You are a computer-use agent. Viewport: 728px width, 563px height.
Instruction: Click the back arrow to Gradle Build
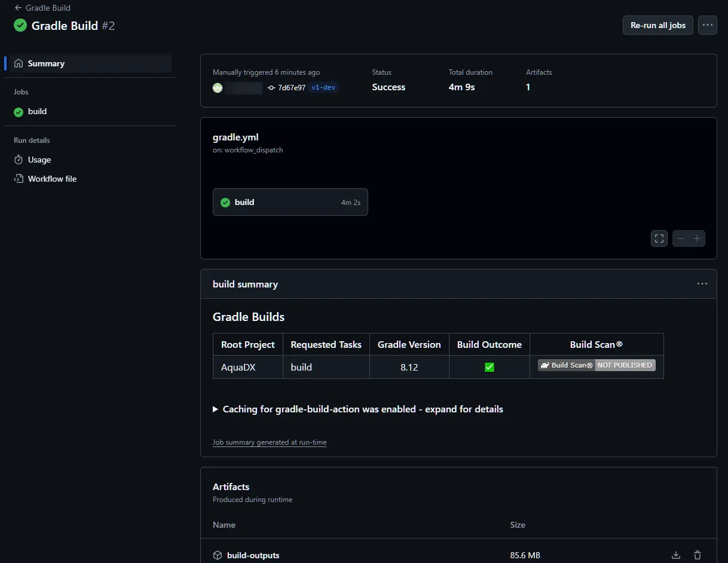pyautogui.click(x=18, y=8)
